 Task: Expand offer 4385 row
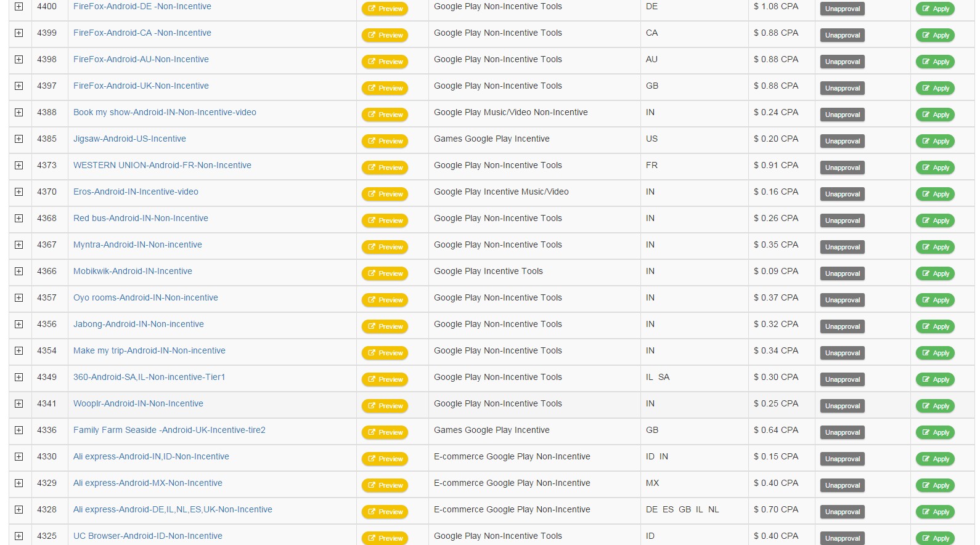(x=19, y=139)
